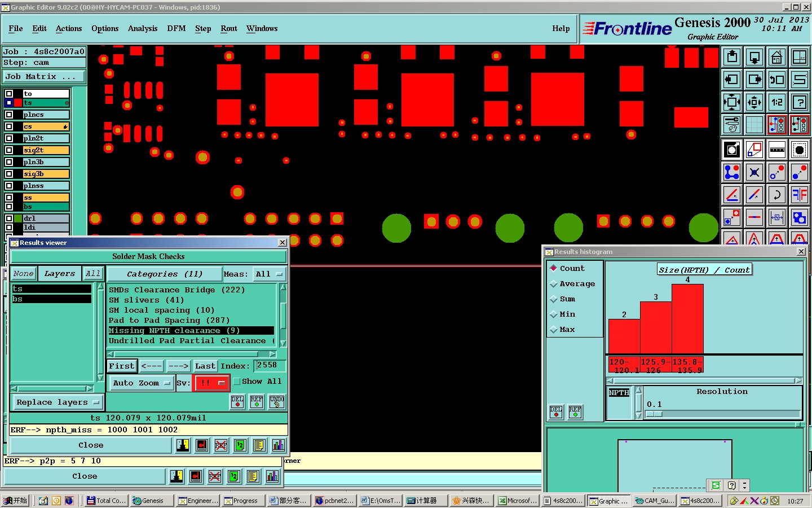This screenshot has width=812, height=508.
Task: Open the Rout menu
Action: [x=229, y=28]
